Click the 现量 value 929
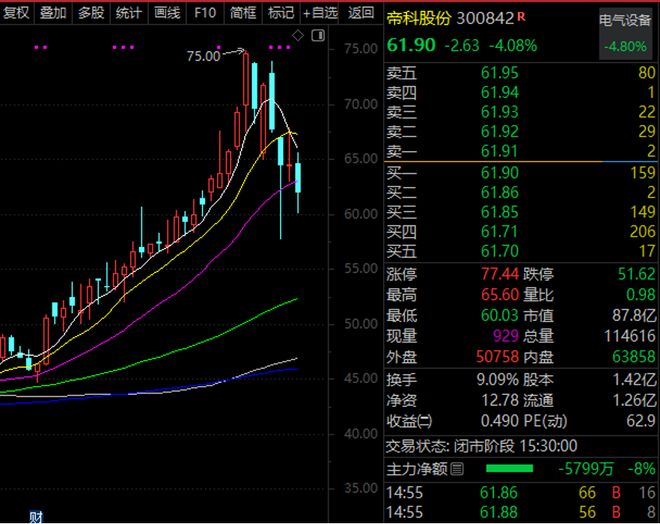 tap(506, 335)
